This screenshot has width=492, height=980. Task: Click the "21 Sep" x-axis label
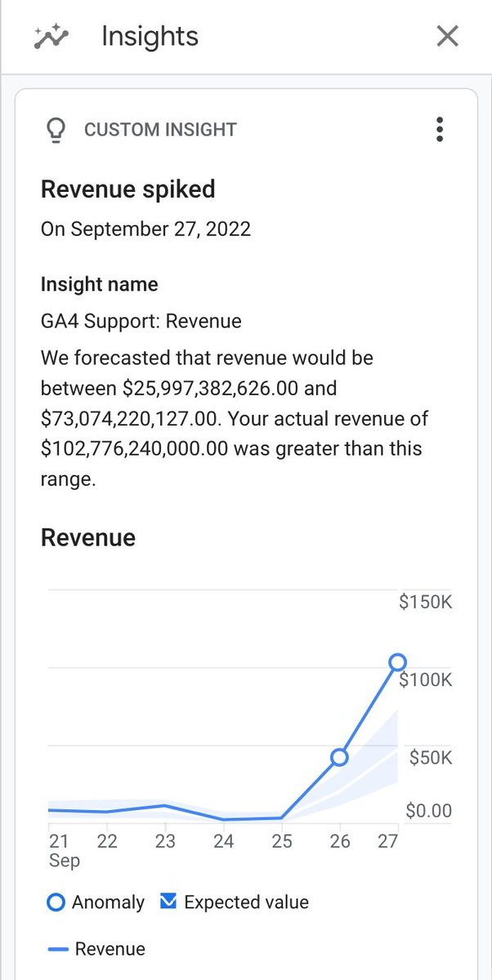point(63,850)
